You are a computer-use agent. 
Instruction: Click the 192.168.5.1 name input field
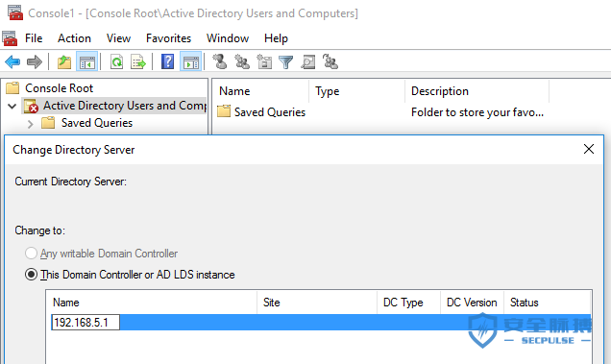tap(86, 323)
